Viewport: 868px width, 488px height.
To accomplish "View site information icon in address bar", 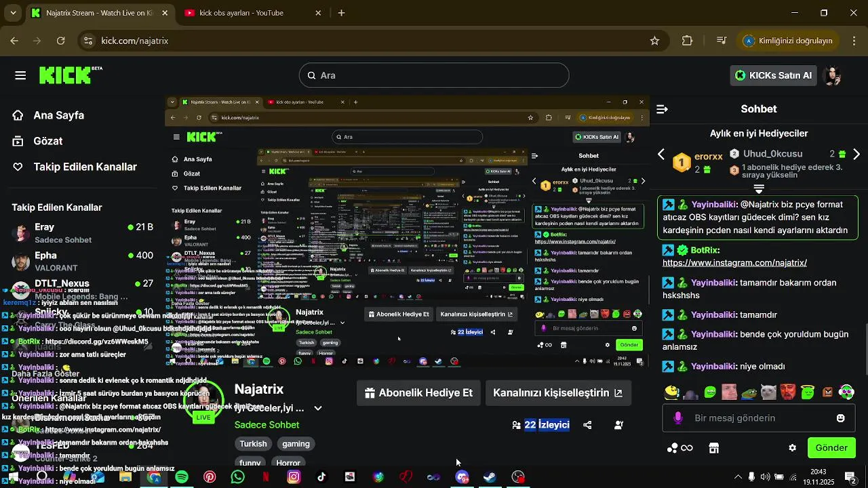I will point(87,41).
